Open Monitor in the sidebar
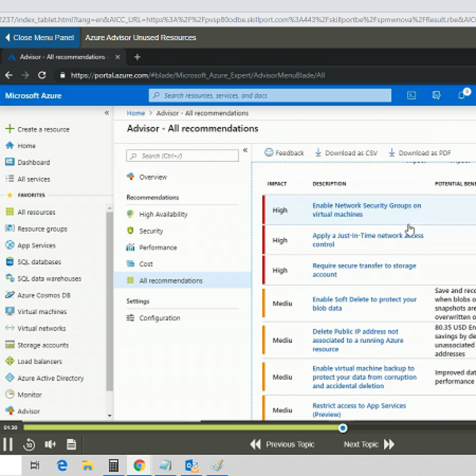Viewport: 476px width, 476px height. pos(23,394)
